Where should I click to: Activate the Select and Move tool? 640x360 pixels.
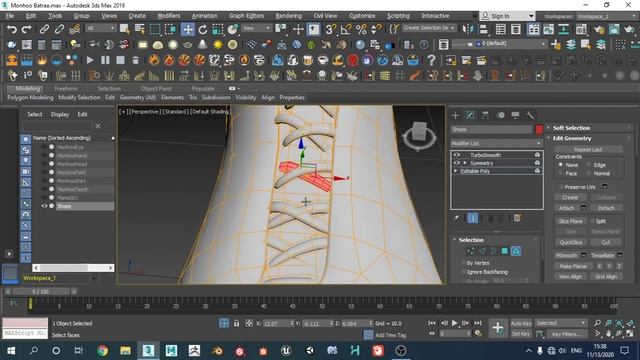pos(188,29)
